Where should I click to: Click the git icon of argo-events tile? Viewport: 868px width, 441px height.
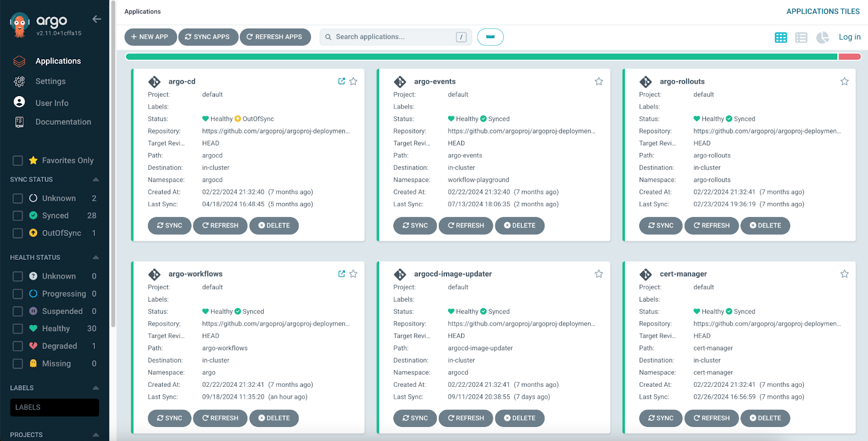pyautogui.click(x=400, y=82)
